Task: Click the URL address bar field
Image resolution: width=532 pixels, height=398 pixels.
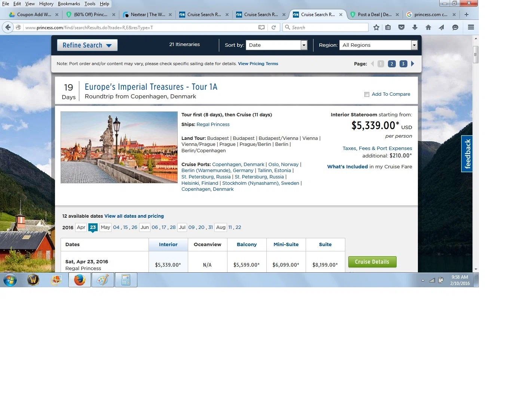Action: (140, 27)
